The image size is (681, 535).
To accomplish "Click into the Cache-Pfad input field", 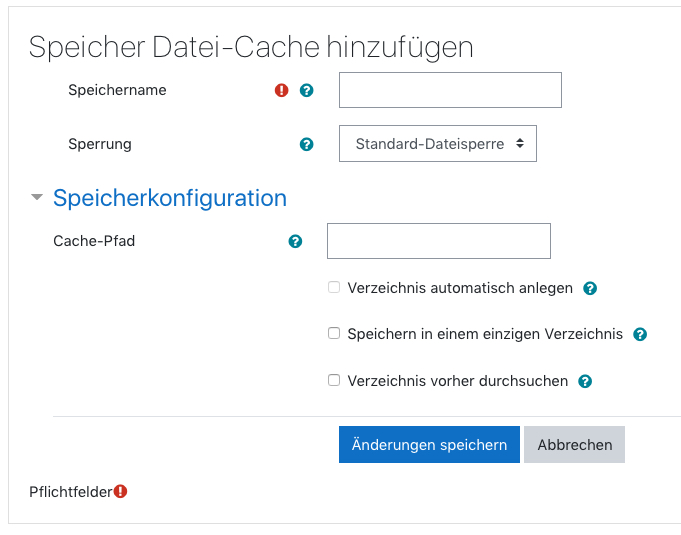I will pyautogui.click(x=439, y=241).
